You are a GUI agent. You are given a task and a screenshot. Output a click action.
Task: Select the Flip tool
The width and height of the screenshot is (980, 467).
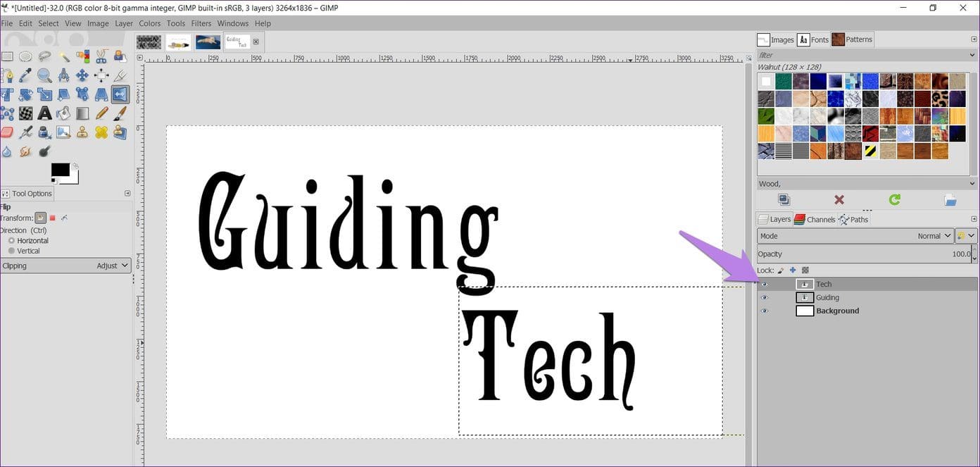(x=120, y=94)
